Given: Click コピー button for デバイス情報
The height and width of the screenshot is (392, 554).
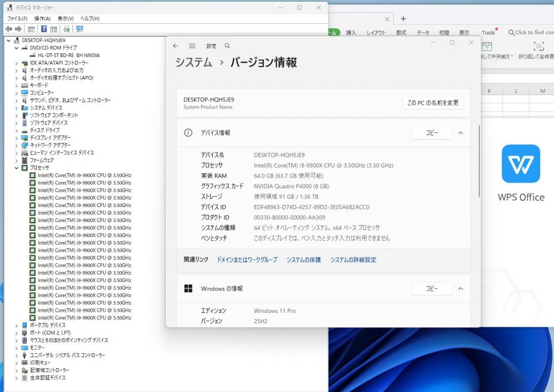Looking at the screenshot, I should coord(432,133).
